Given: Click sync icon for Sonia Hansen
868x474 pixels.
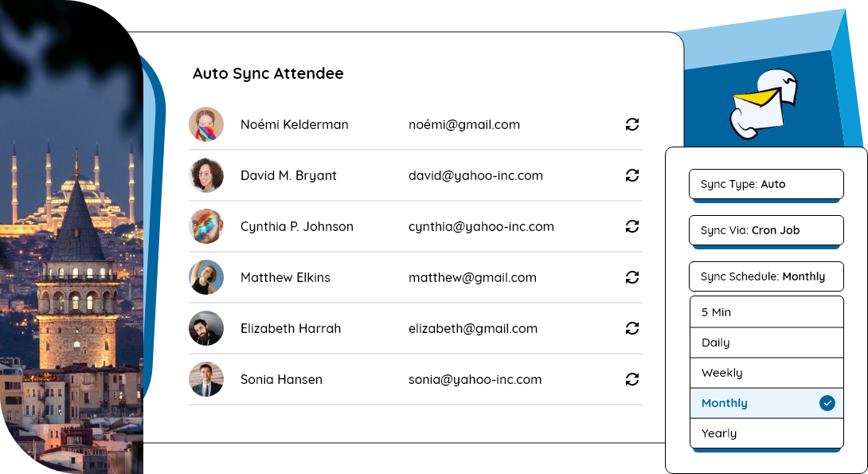Looking at the screenshot, I should tap(632, 379).
